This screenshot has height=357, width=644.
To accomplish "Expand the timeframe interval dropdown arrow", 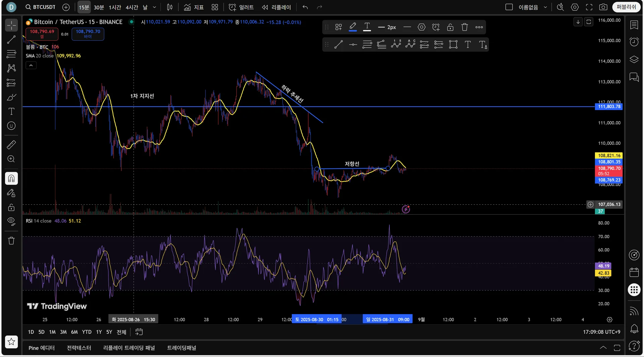I will (154, 7).
